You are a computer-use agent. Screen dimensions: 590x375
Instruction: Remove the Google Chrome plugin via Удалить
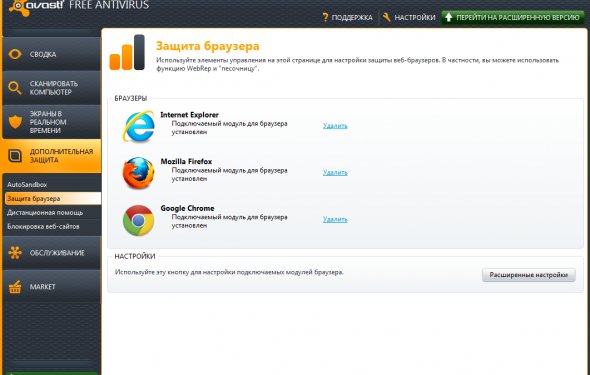335,219
